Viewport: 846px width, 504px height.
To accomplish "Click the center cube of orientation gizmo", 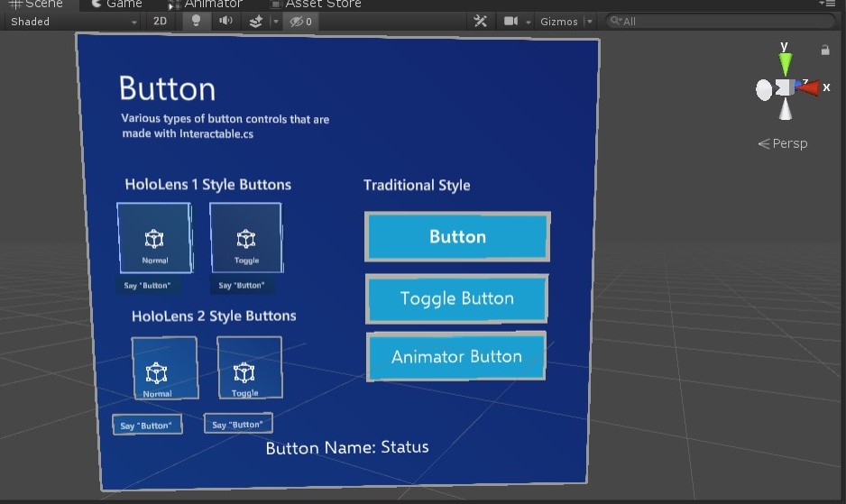I will [785, 87].
